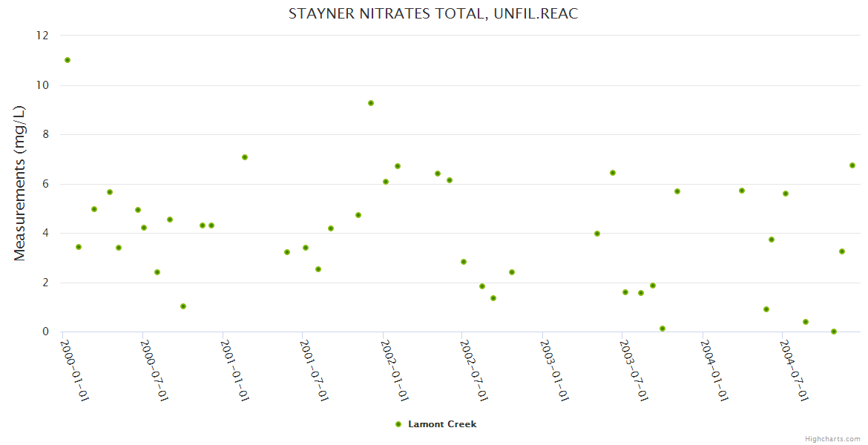Image resolution: width=868 pixels, height=445 pixels.
Task: Select the 0.4 mg/L point after 2004-07-01
Action: [x=806, y=322]
